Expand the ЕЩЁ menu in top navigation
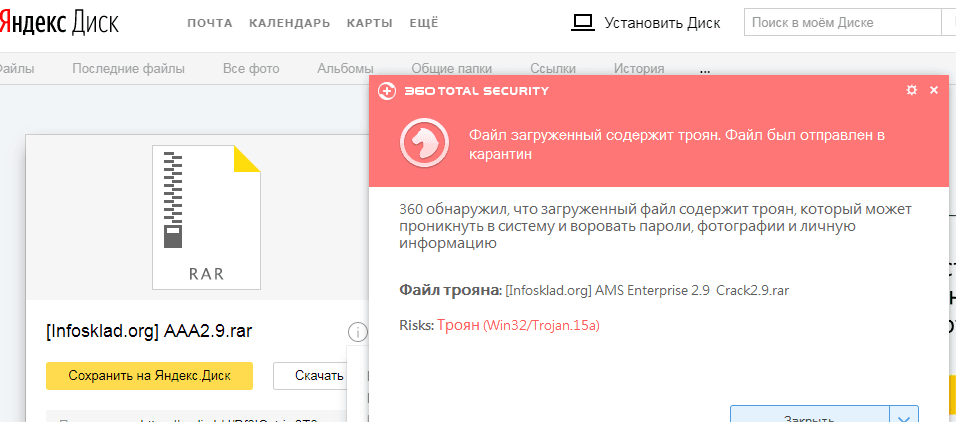The image size is (956, 422). (x=423, y=23)
